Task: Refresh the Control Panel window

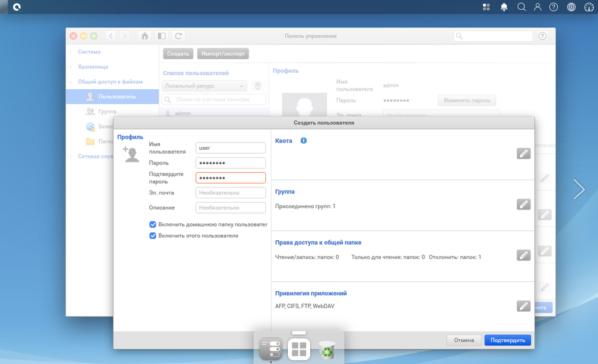Action: tap(178, 36)
